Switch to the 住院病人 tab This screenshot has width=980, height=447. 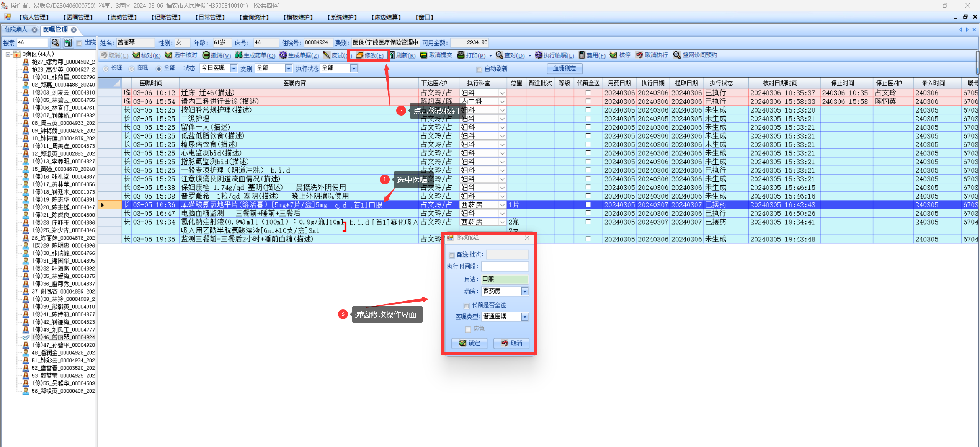tap(16, 29)
